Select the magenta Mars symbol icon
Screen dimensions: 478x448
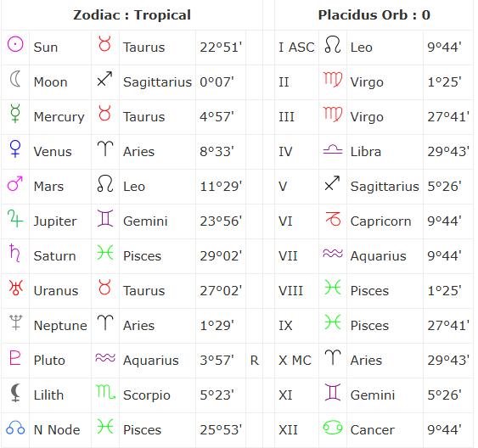point(15,183)
